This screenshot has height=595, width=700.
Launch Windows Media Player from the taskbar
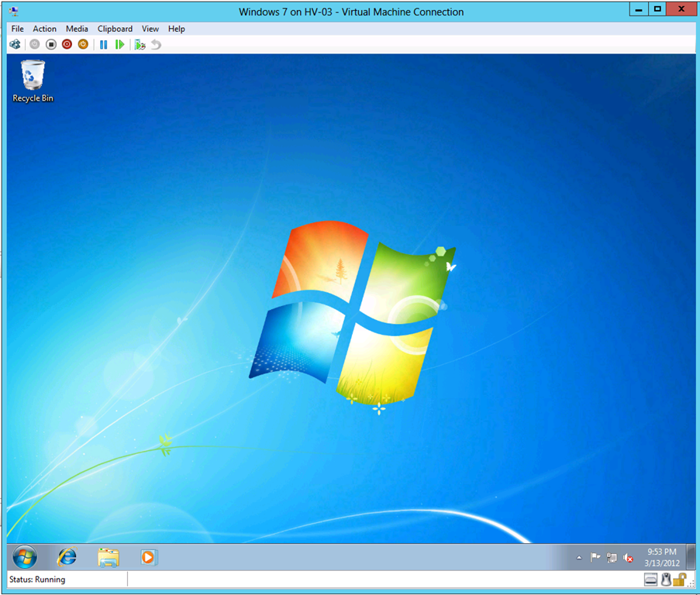pos(148,558)
